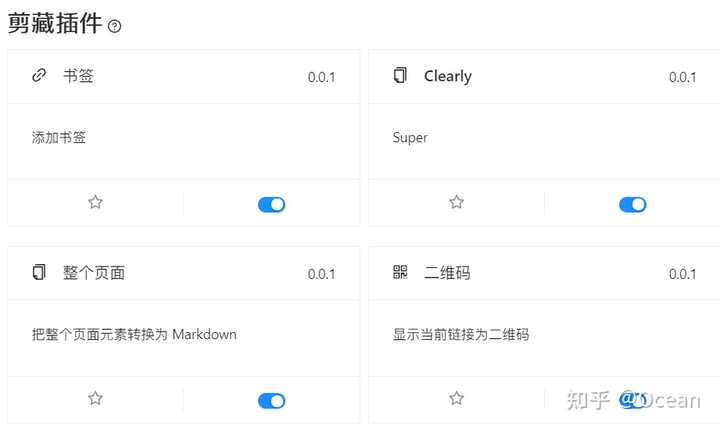Image resolution: width=720 pixels, height=429 pixels.
Task: Select the Clearly plugin name
Action: [447, 76]
